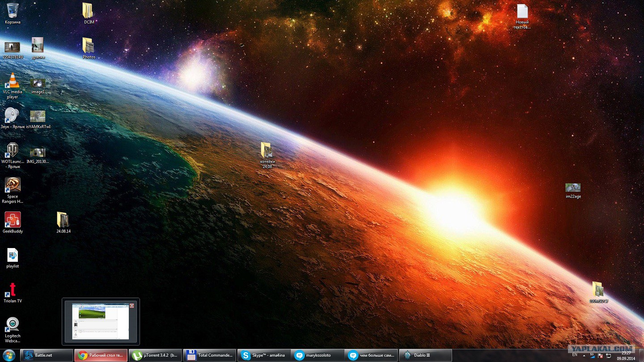This screenshot has width=644, height=362.
Task: Open the Корзина recycle bin icon
Action: (x=13, y=13)
